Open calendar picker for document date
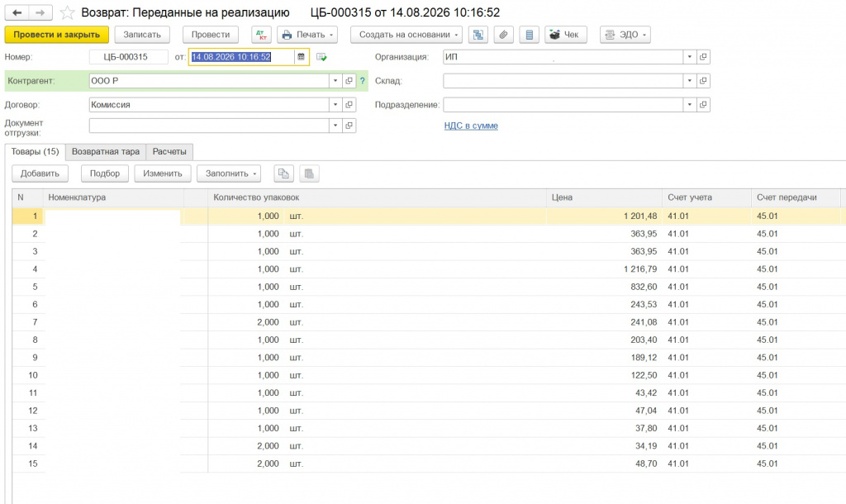Viewport: 846px width, 504px height. (301, 57)
